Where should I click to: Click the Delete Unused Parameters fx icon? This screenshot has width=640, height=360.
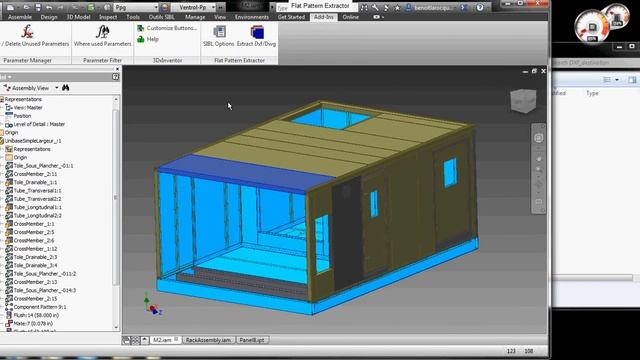(27, 31)
